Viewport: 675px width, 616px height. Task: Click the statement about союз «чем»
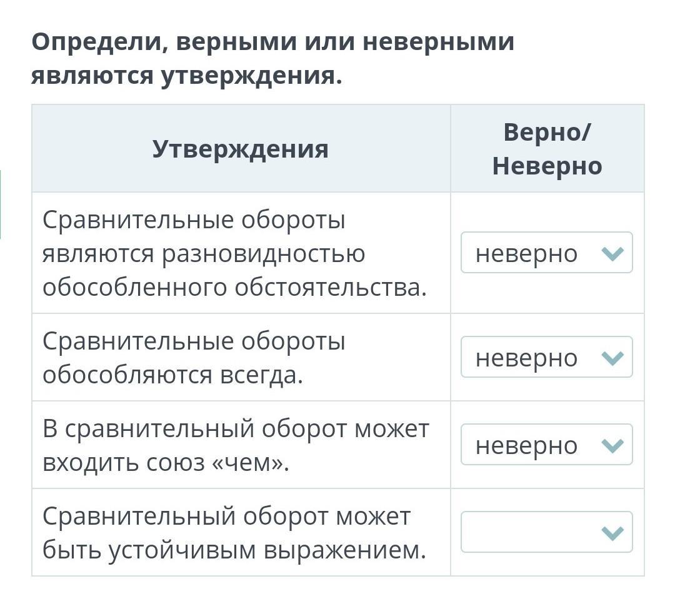(x=236, y=445)
